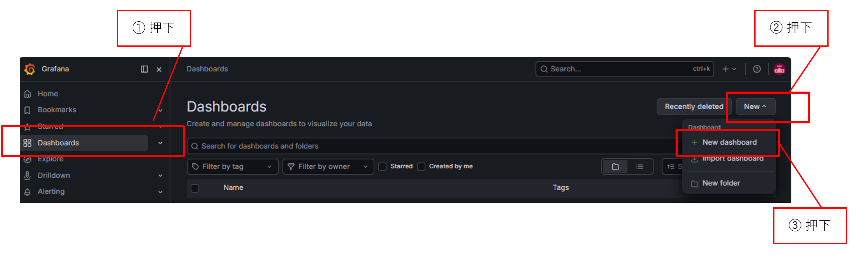Click the Grafana logo icon
This screenshot has width=868, height=259.
[30, 69]
